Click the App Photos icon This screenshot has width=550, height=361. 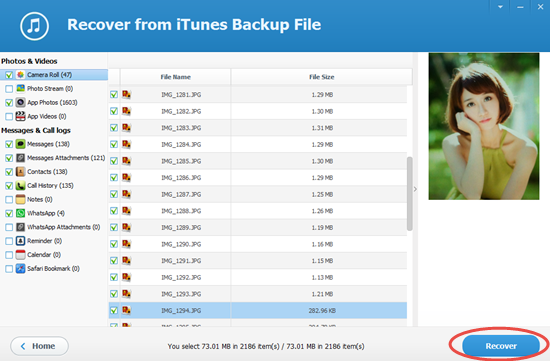pos(21,102)
